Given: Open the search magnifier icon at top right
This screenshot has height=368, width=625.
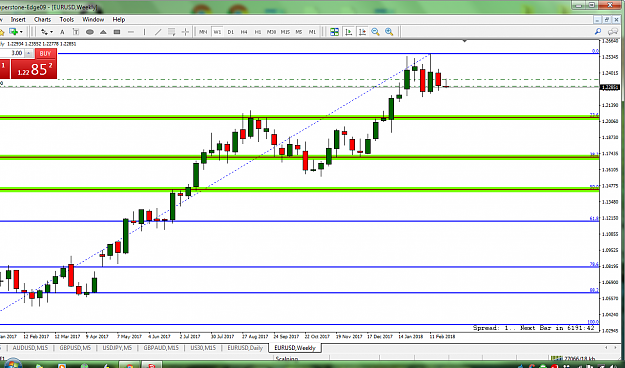Looking at the screenshot, I should point(598,31).
